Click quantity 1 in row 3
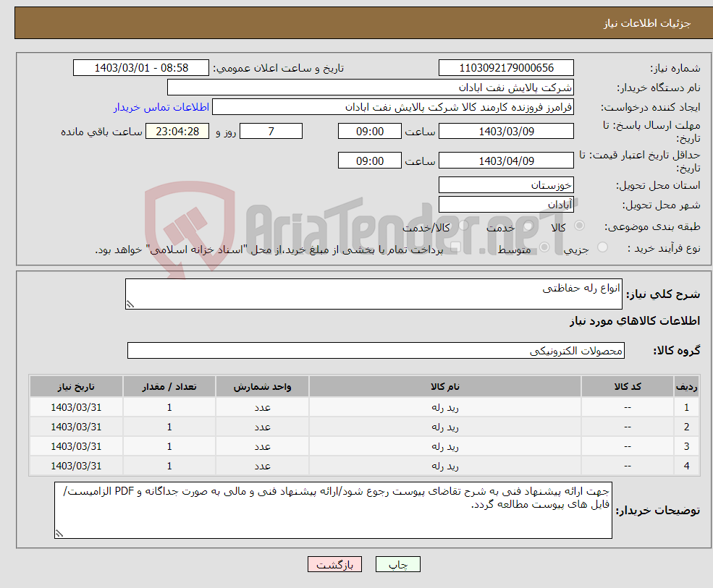The width and height of the screenshot is (713, 588). [169, 447]
